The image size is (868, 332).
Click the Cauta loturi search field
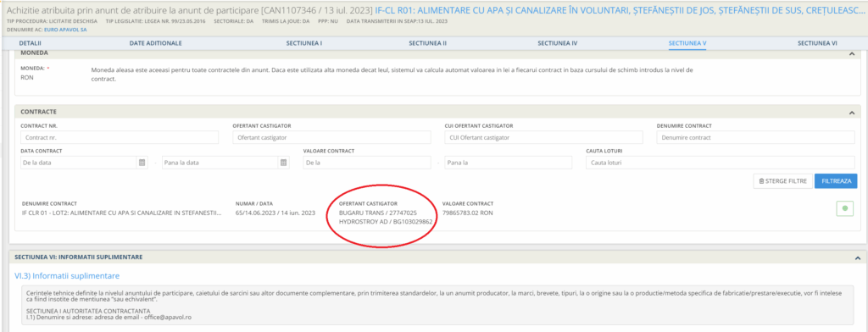point(721,163)
